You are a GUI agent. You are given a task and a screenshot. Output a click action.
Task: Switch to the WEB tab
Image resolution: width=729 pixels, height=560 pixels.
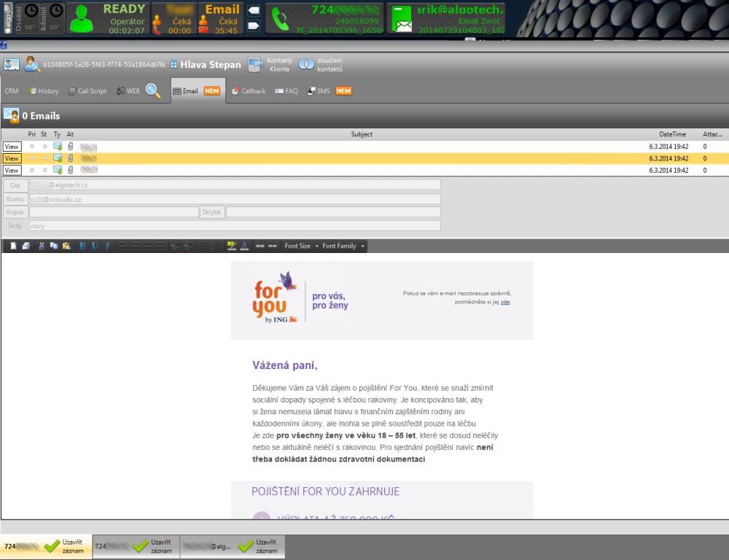pos(128,91)
